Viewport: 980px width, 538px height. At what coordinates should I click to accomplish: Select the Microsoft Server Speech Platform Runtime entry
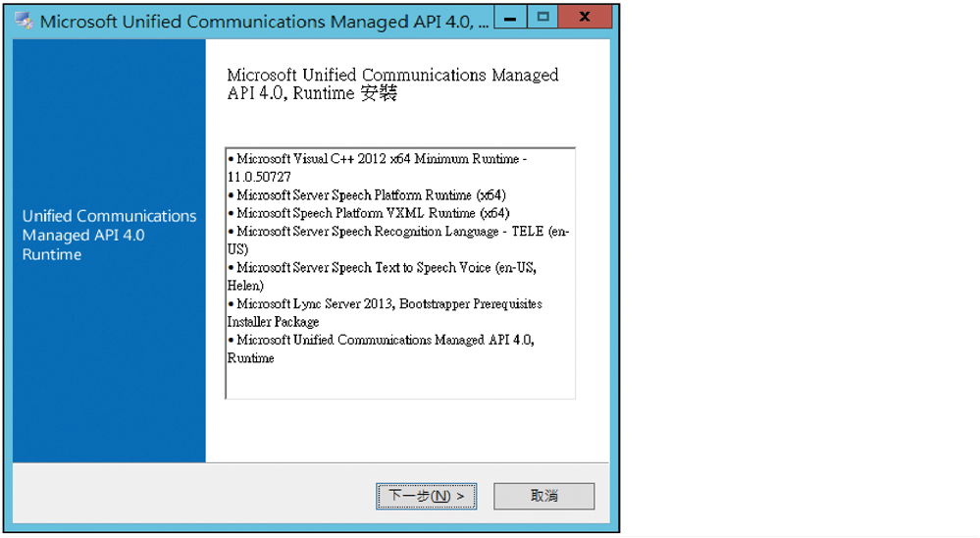367,195
